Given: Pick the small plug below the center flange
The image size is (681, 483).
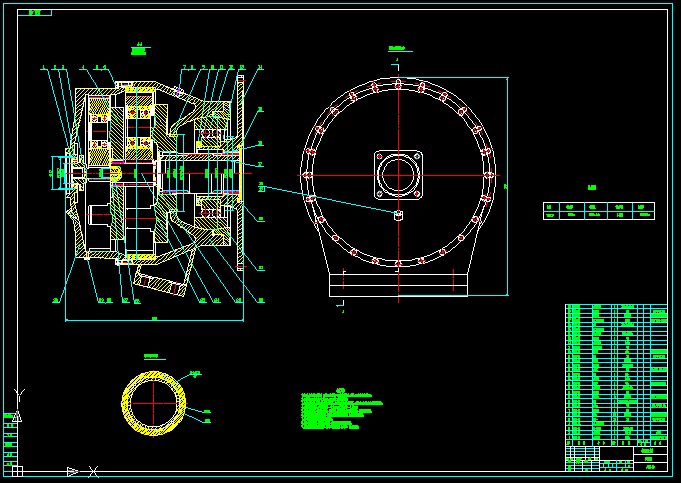Looking at the screenshot, I should tap(399, 215).
